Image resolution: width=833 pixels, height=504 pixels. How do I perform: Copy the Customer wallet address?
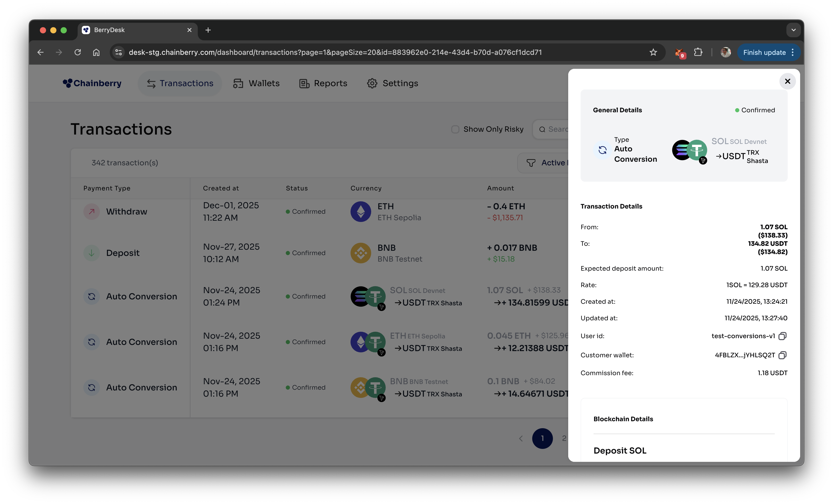tap(782, 355)
